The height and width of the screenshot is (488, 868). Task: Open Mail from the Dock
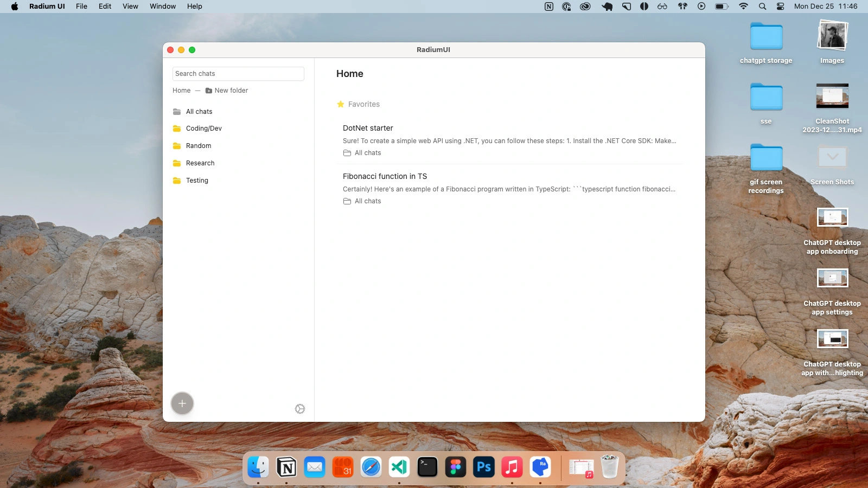click(315, 467)
